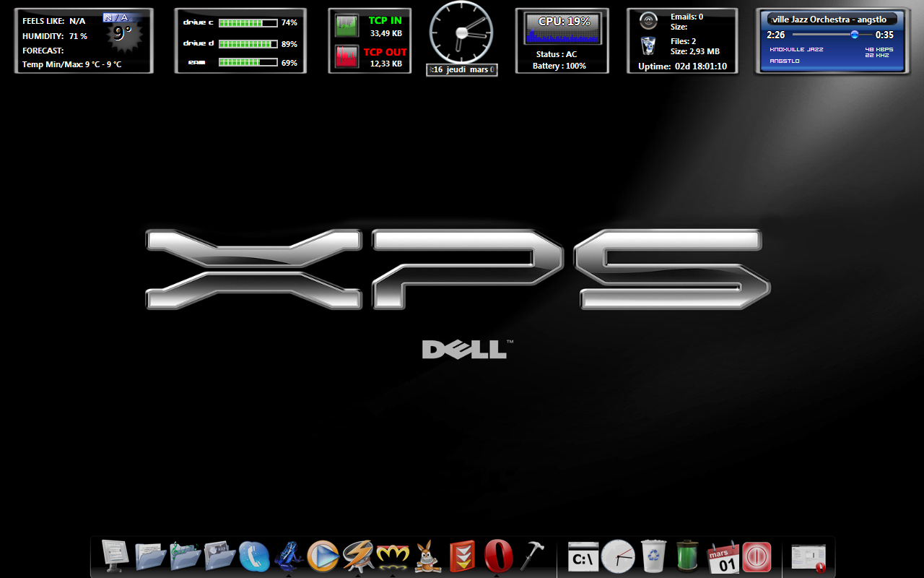This screenshot has width=924, height=578.
Task: Click the '89%' drive d value
Action: [289, 44]
